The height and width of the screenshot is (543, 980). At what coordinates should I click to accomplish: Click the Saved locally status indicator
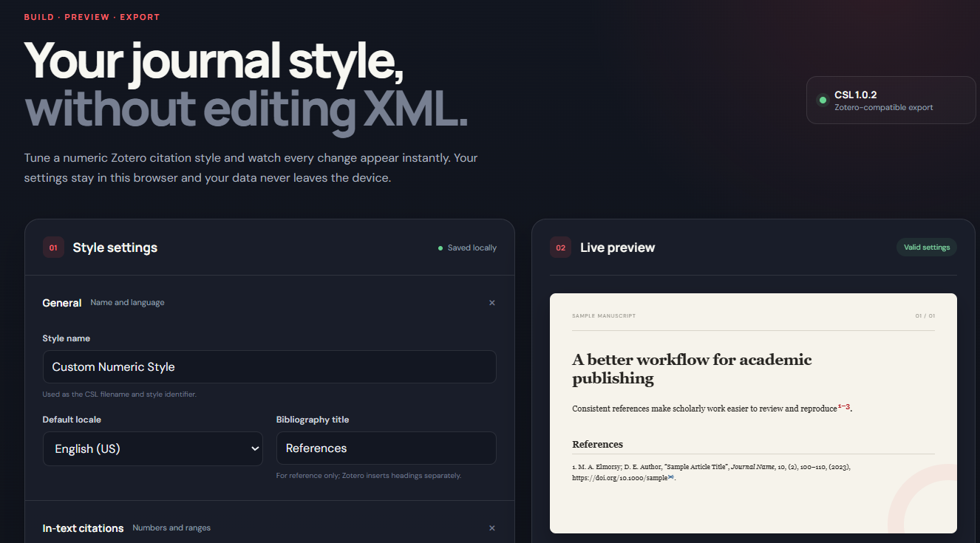467,248
